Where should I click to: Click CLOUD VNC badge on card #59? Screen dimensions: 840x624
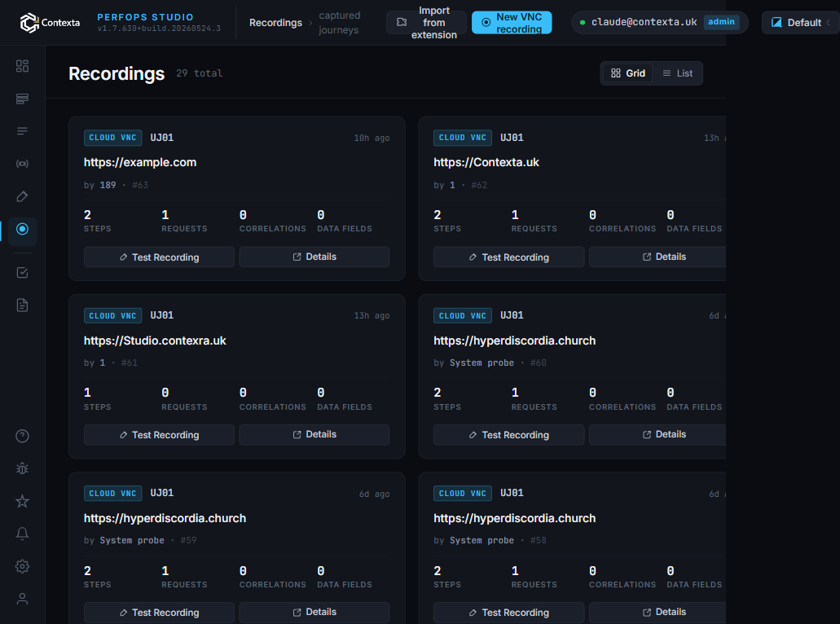click(112, 494)
